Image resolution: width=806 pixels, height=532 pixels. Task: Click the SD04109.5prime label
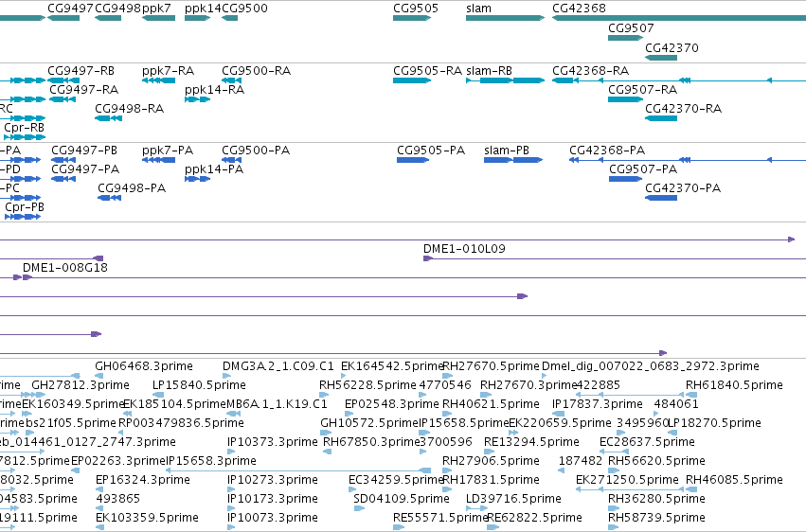402,499
